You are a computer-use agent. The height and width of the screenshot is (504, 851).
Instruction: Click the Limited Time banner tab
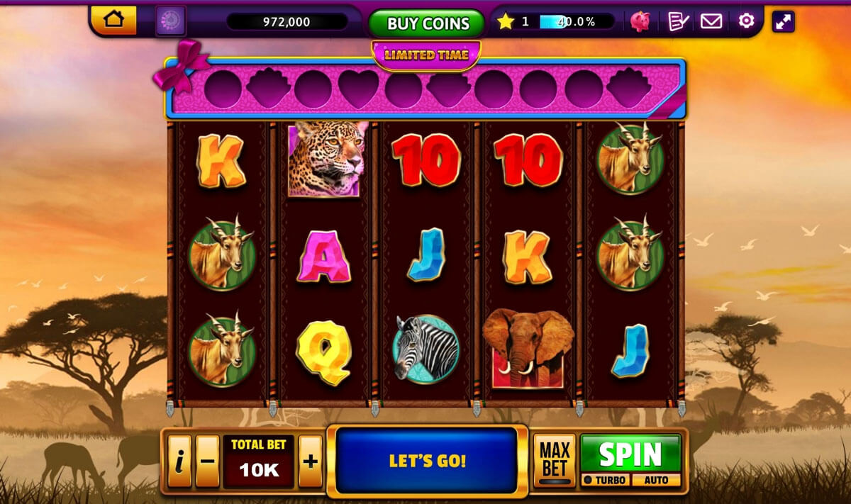426,55
